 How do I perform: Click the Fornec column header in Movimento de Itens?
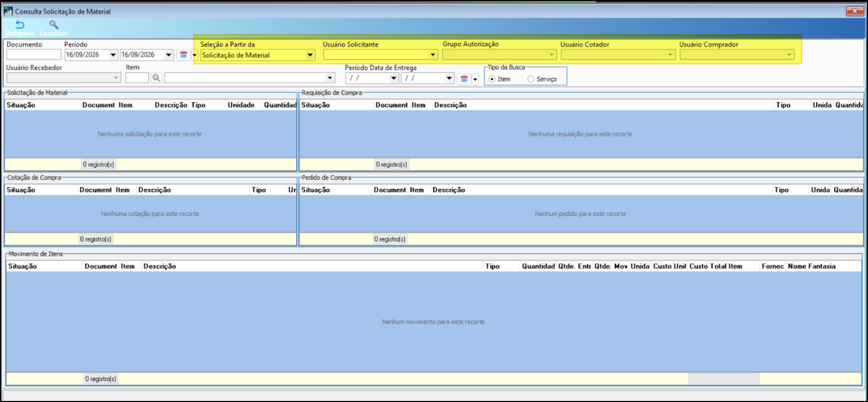[x=773, y=267]
